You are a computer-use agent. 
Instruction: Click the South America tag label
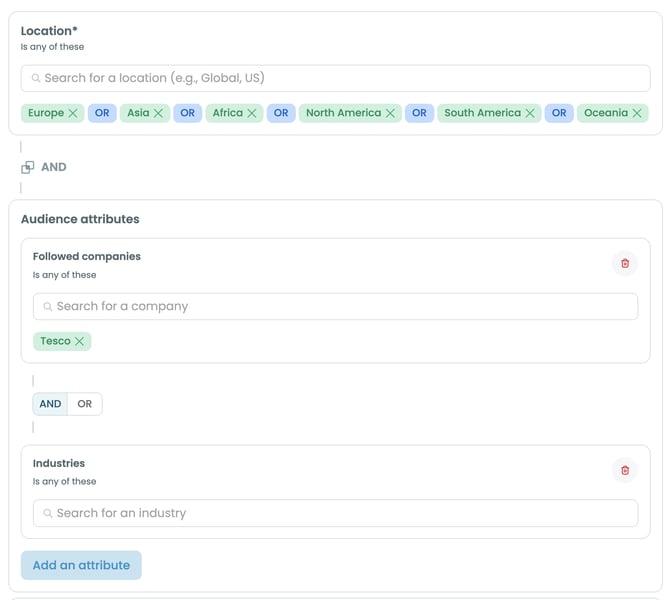click(x=482, y=113)
